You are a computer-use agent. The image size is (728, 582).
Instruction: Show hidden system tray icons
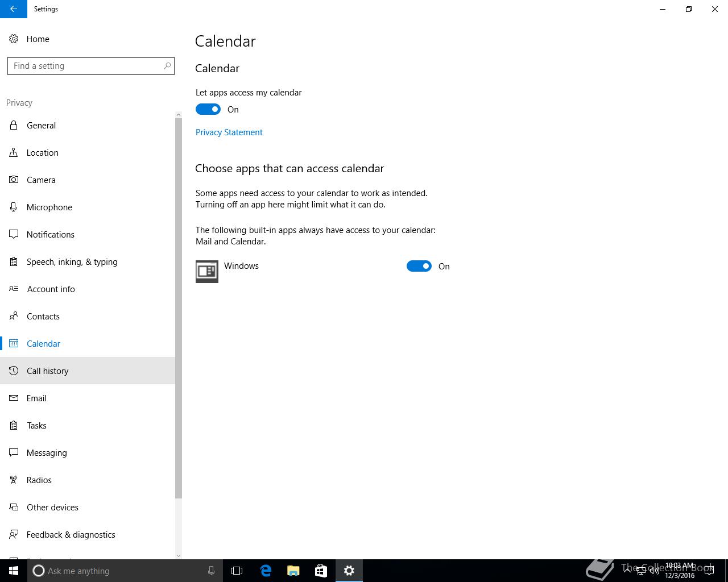pos(627,571)
